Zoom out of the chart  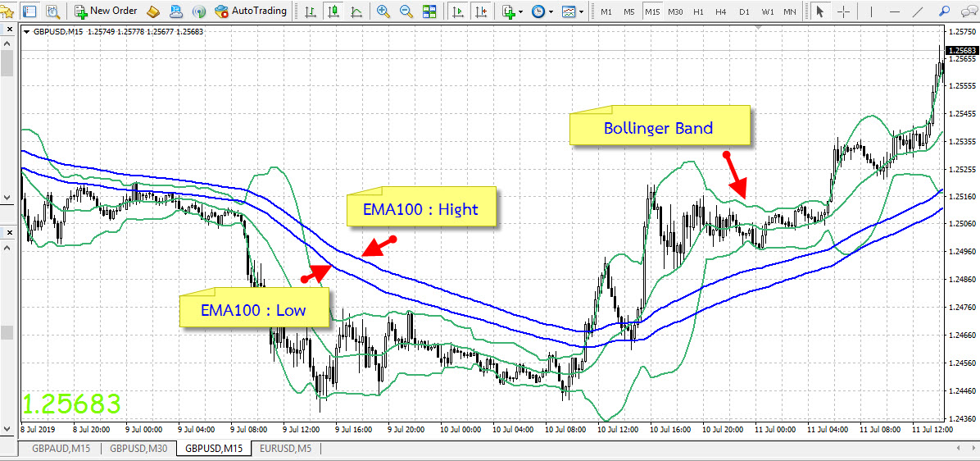tap(406, 11)
